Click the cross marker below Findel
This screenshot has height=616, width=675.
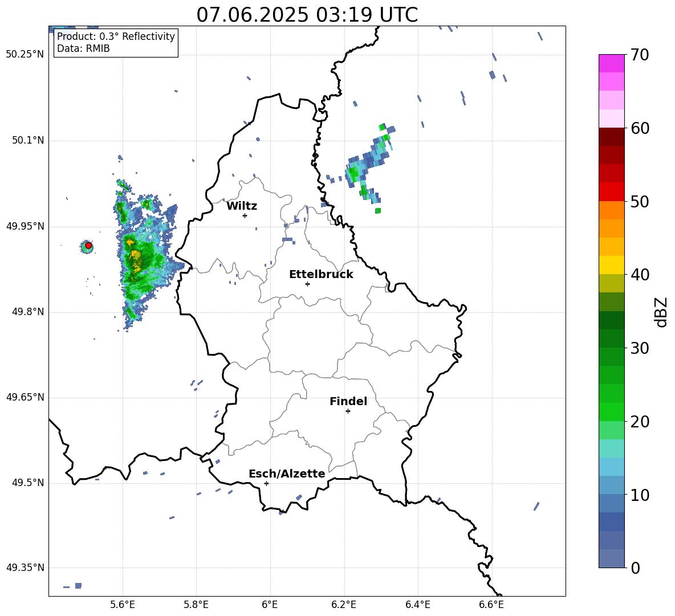click(348, 411)
